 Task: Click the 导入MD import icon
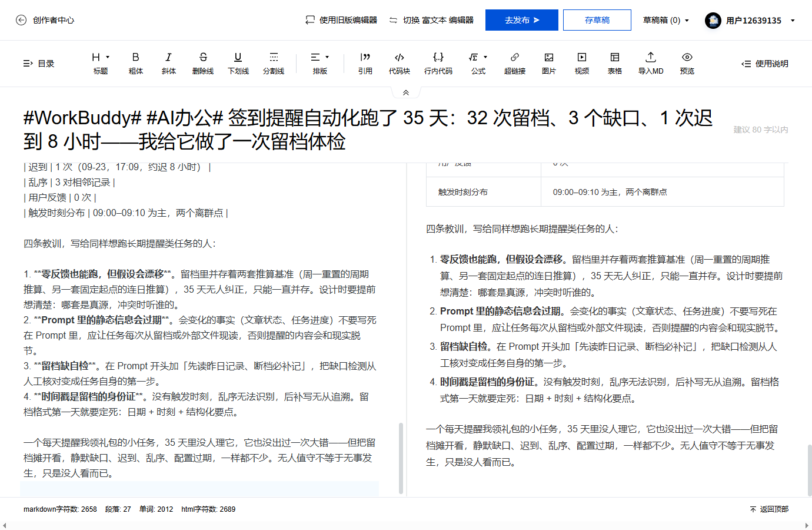651,57
